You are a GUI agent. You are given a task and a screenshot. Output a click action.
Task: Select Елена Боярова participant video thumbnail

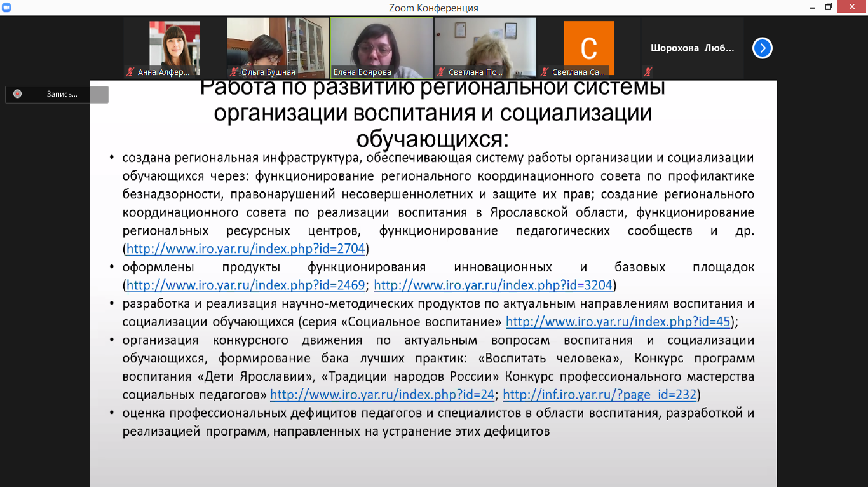point(382,48)
